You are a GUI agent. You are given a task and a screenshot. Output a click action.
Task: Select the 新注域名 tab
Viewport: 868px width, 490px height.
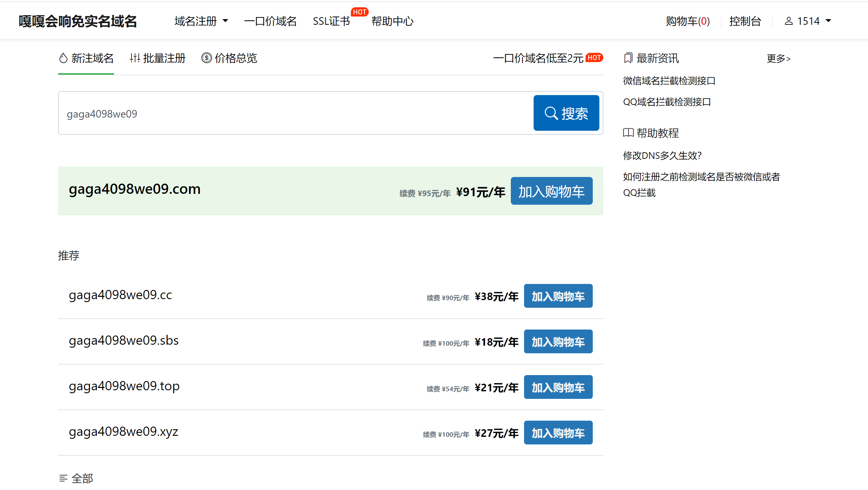(x=86, y=58)
